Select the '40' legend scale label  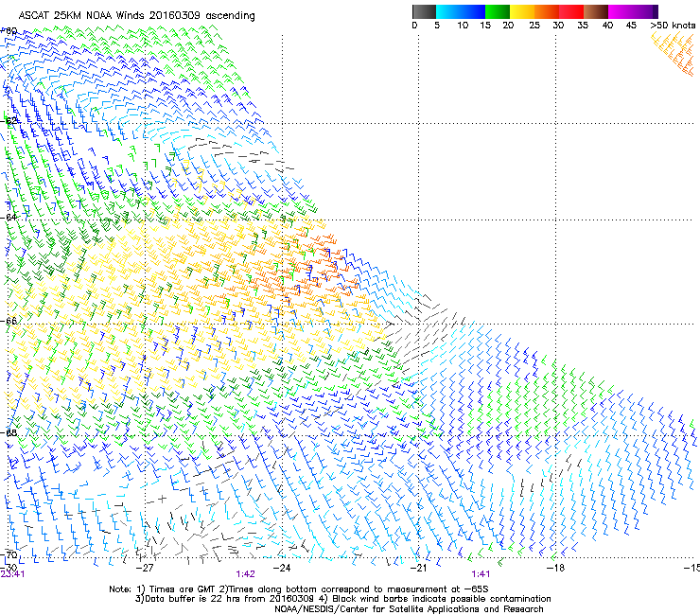[x=607, y=26]
